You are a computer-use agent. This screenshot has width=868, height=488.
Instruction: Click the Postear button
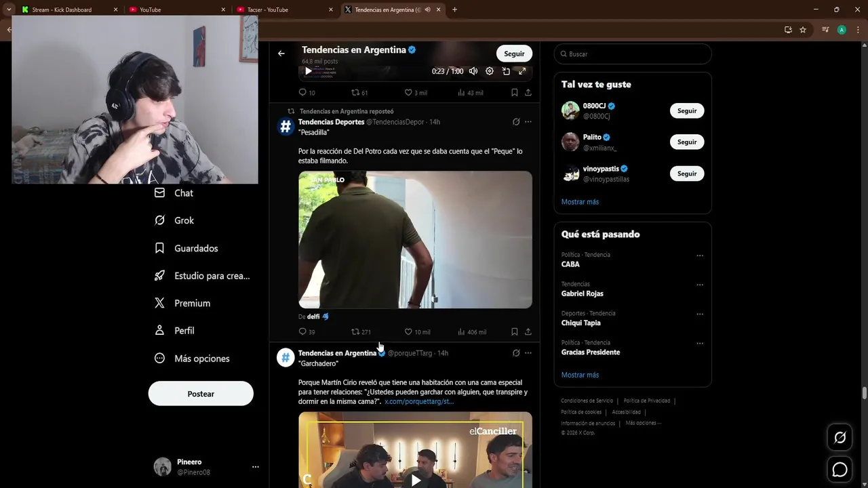point(201,394)
